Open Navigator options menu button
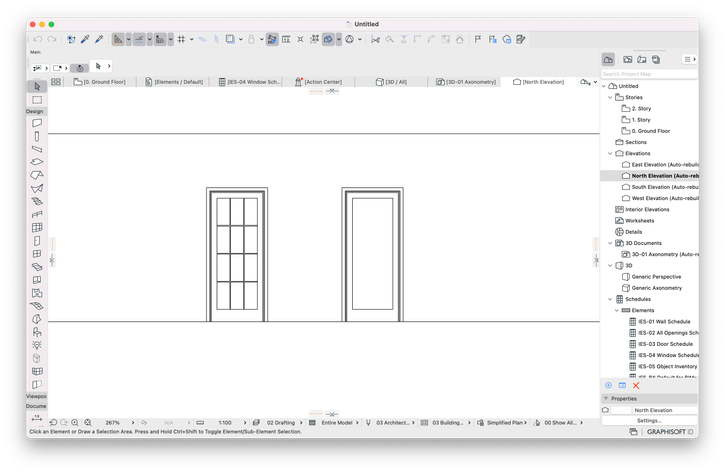Viewport: 725px width, 473px height. (689, 59)
